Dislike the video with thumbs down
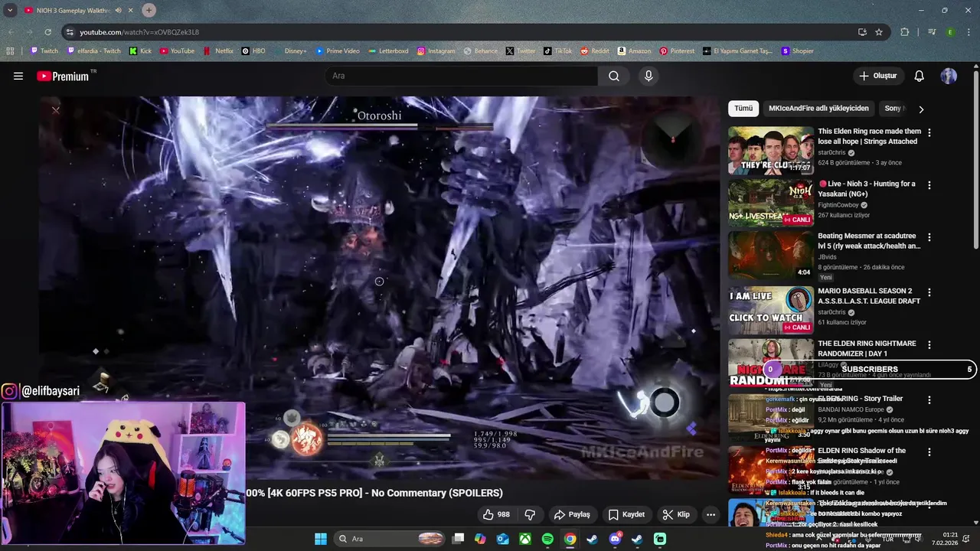 click(x=530, y=514)
